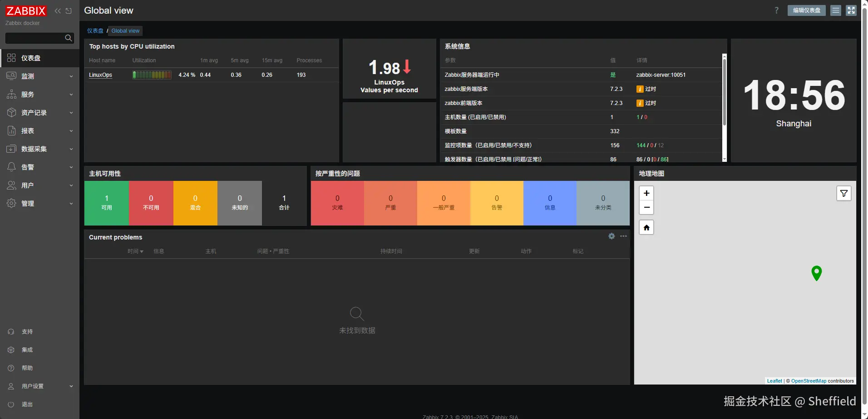Expand the 资产记录 menu chevron
This screenshot has height=419, width=868.
[71, 113]
